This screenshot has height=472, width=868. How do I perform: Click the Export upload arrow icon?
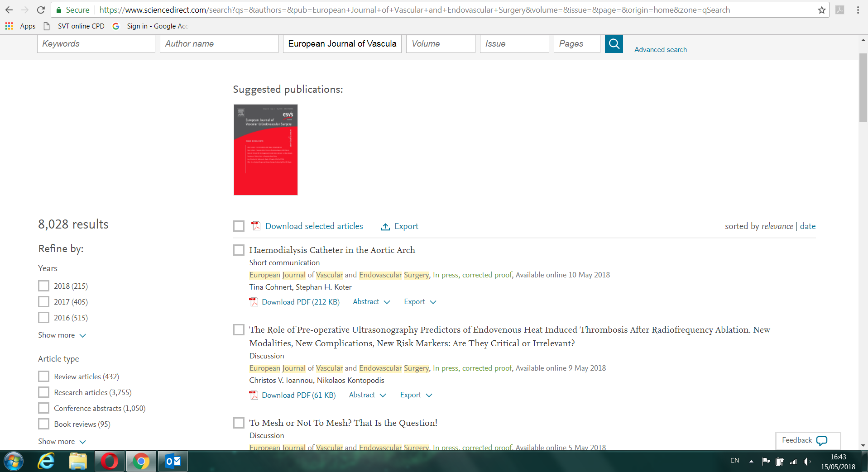tap(385, 227)
